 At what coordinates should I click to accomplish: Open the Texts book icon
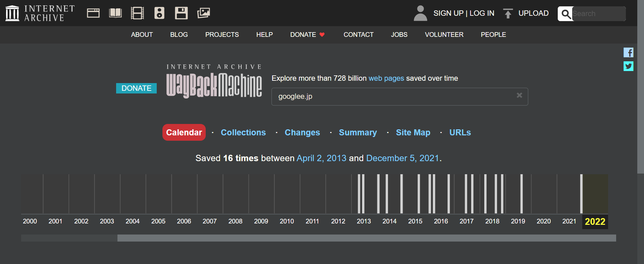[x=115, y=13]
